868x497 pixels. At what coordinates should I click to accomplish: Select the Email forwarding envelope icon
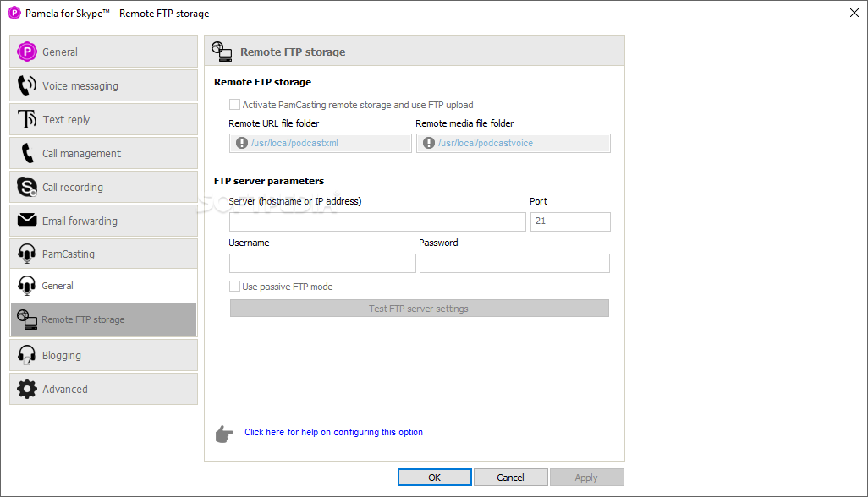point(26,220)
